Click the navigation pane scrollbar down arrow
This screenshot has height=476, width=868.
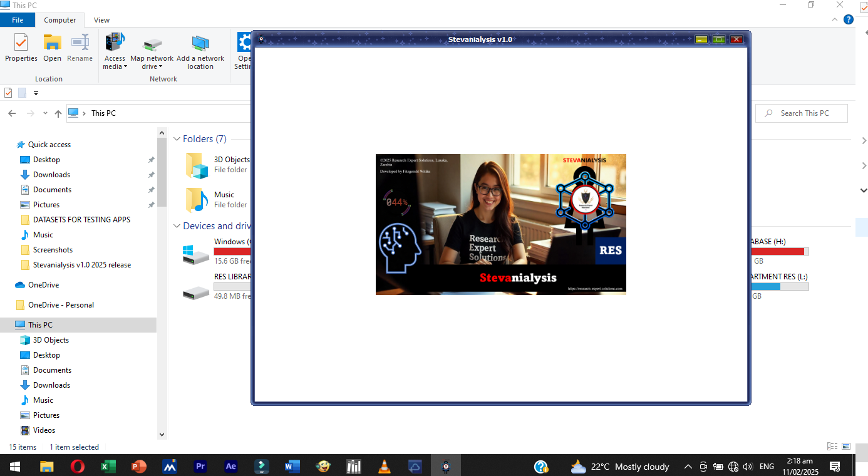coord(162,434)
